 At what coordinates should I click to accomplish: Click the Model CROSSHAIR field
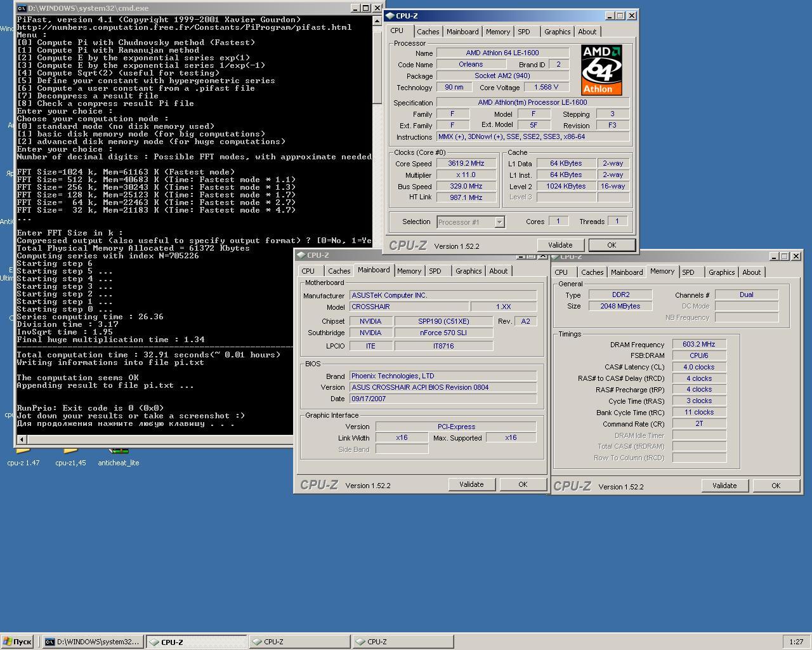click(x=409, y=307)
